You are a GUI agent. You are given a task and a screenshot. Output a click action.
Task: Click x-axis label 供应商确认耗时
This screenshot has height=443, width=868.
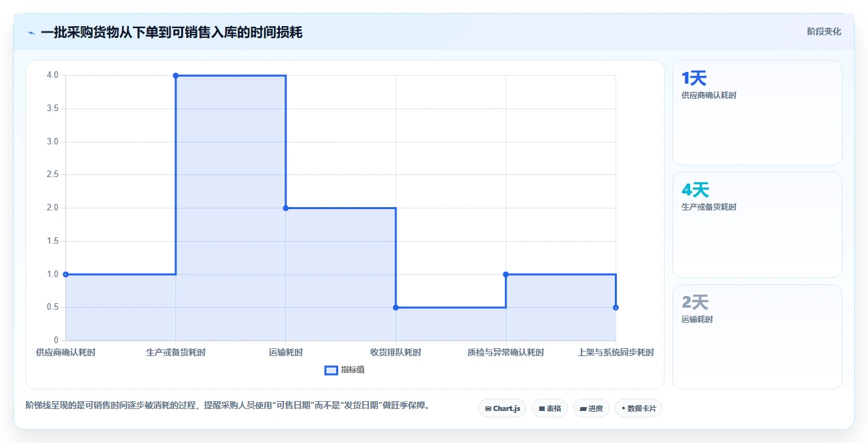coord(65,352)
